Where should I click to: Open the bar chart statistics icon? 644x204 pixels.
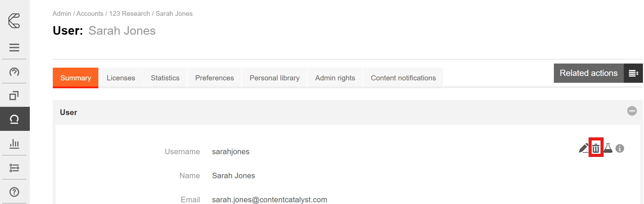(14, 143)
